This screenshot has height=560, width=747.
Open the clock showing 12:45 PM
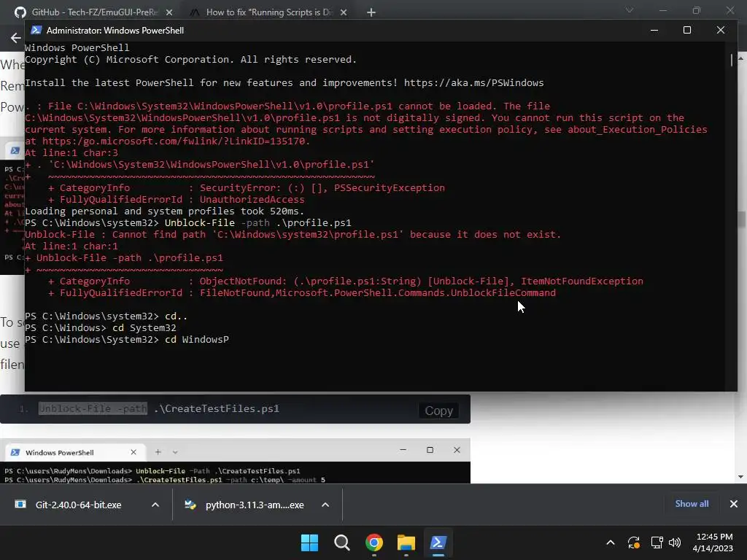[x=713, y=542]
